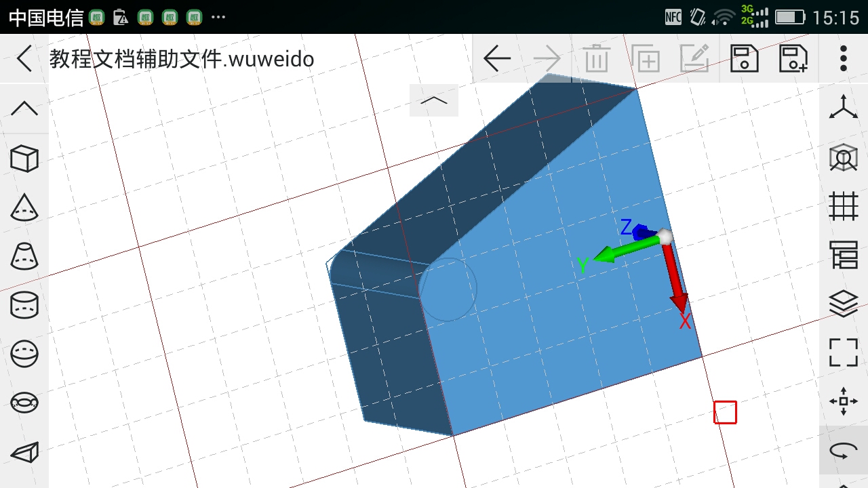868x488 pixels.
Task: Select the rotate view tool
Action: coord(844,451)
